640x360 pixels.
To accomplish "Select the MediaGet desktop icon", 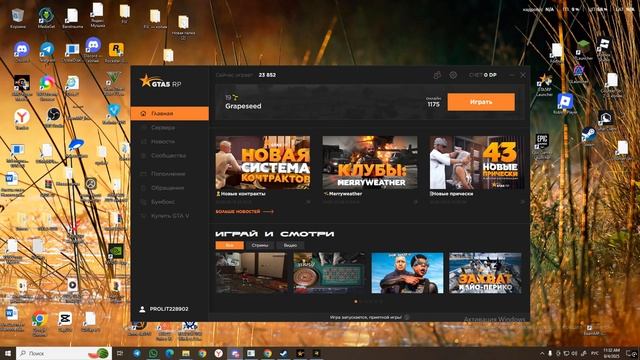I will 46,18.
